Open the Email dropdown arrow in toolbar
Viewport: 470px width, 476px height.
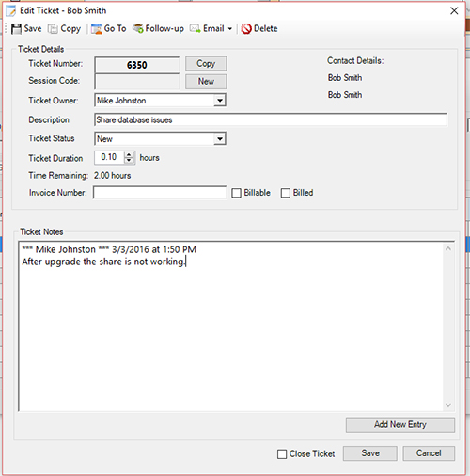tap(230, 29)
